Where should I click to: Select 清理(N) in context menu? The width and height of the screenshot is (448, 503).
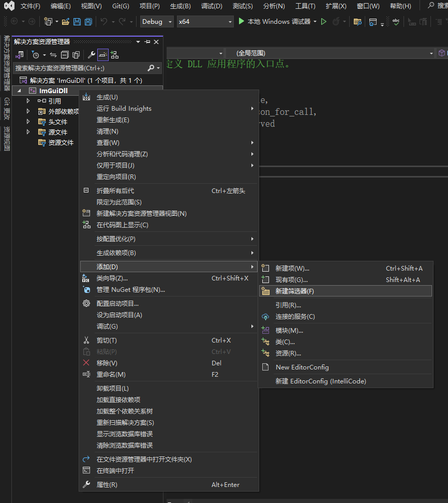169,131
